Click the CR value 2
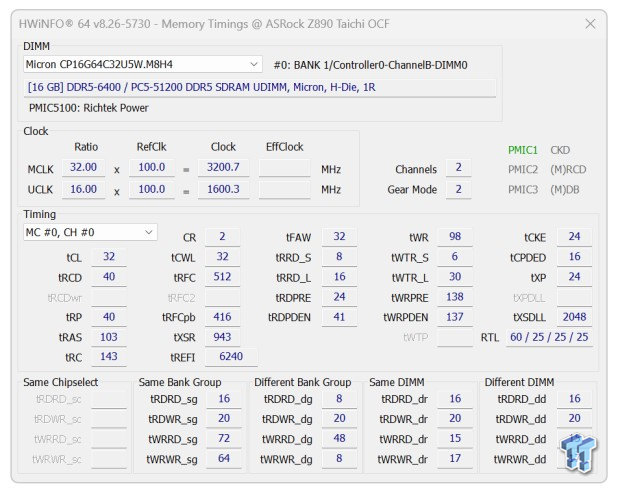This screenshot has height=497, width=620. (x=222, y=237)
